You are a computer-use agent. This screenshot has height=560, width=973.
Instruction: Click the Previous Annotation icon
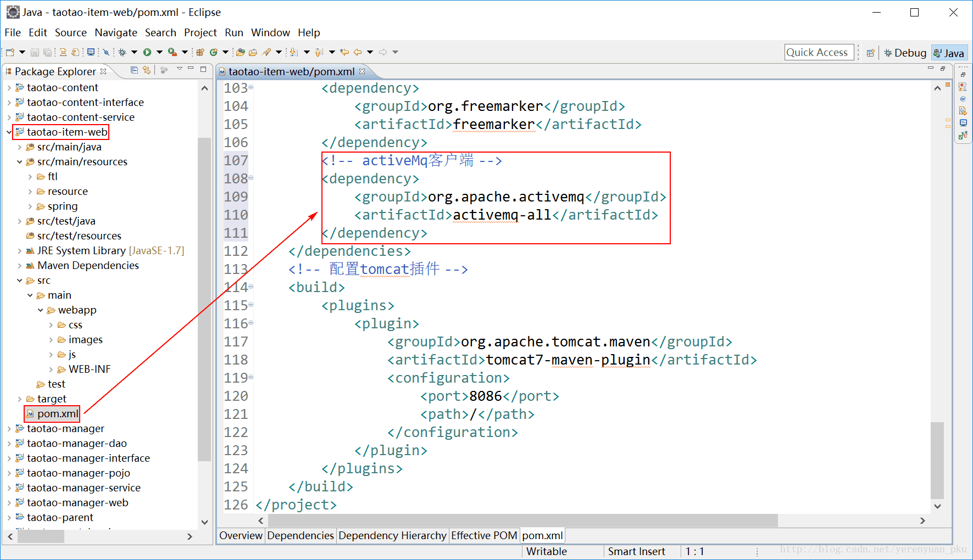[x=319, y=52]
